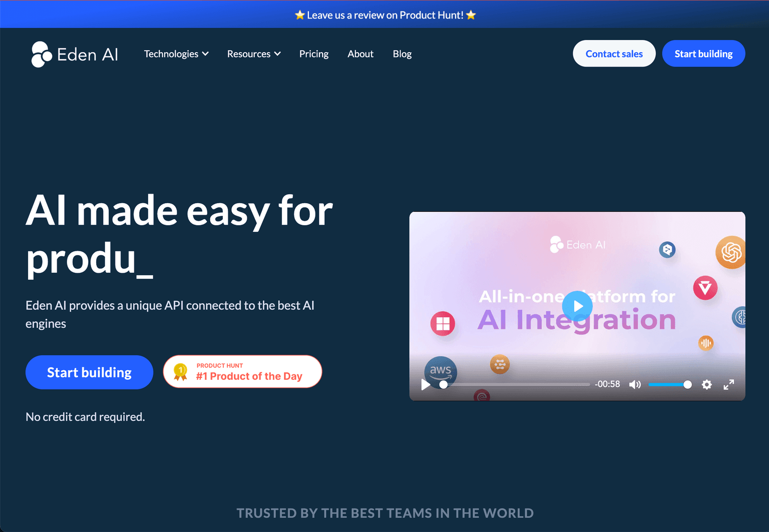Click the 'No credit card required.' text
The image size is (769, 532).
point(85,417)
